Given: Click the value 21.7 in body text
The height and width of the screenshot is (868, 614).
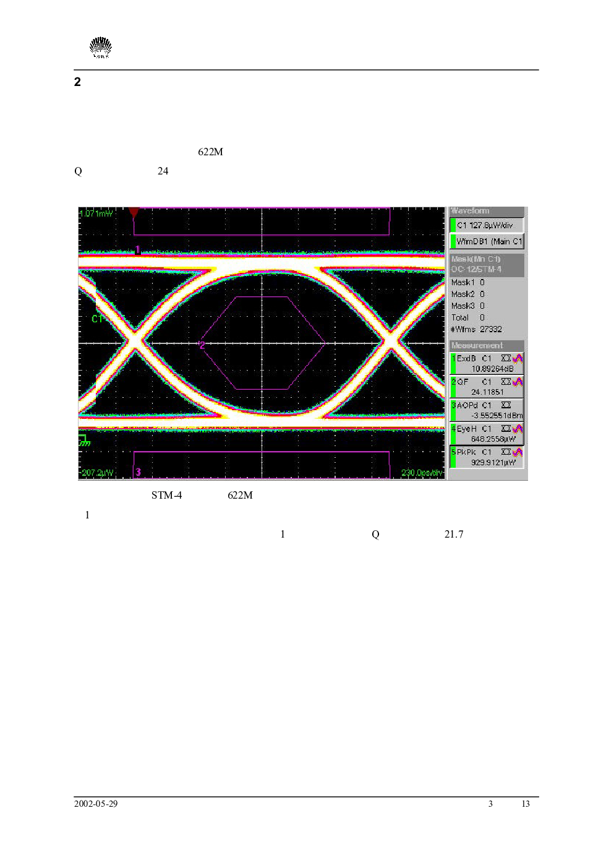Looking at the screenshot, I should (454, 534).
